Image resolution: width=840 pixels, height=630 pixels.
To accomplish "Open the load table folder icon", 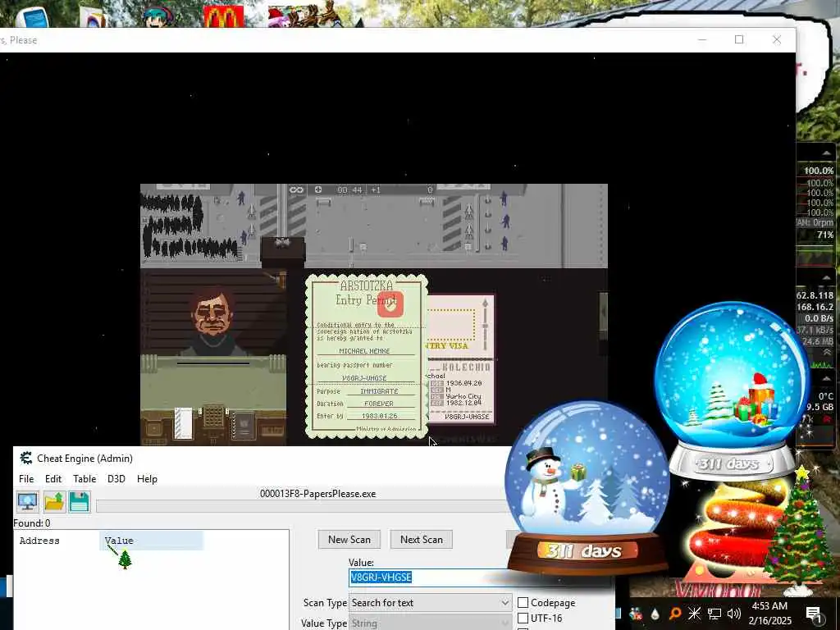I will (54, 502).
